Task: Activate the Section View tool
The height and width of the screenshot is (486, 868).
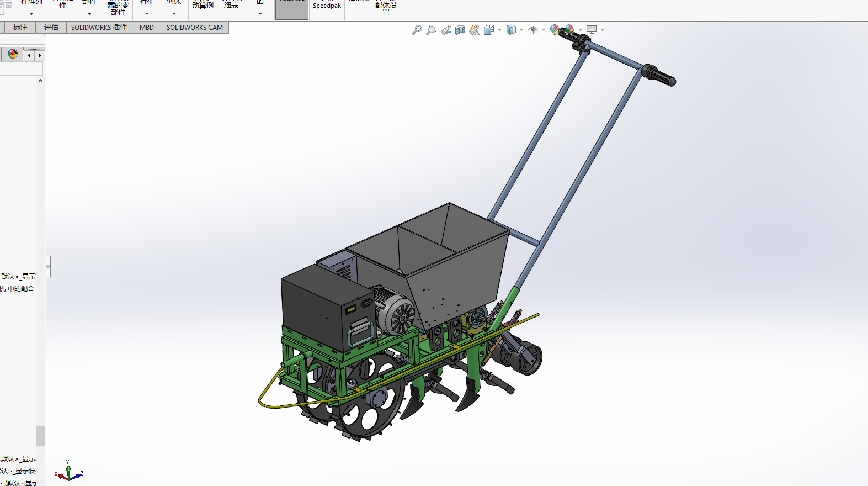Action: pos(460,30)
